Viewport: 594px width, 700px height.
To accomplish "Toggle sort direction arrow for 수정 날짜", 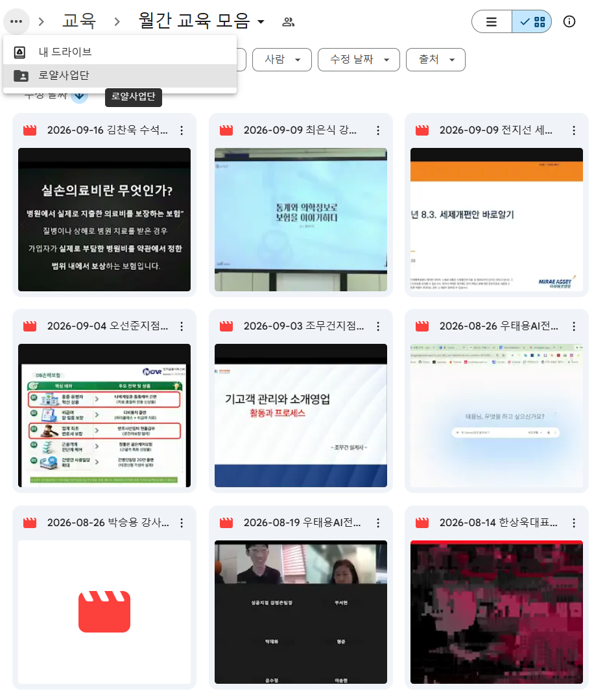I will (80, 95).
